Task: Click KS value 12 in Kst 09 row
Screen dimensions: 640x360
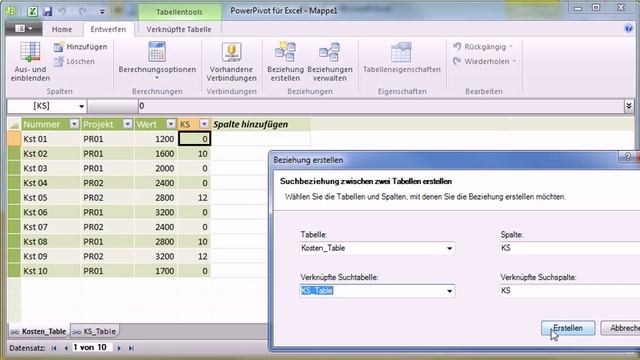Action: 194,256
